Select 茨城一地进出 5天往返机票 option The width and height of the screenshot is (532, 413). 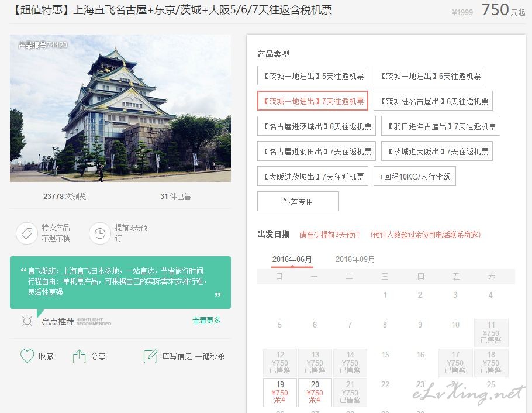[x=313, y=75]
